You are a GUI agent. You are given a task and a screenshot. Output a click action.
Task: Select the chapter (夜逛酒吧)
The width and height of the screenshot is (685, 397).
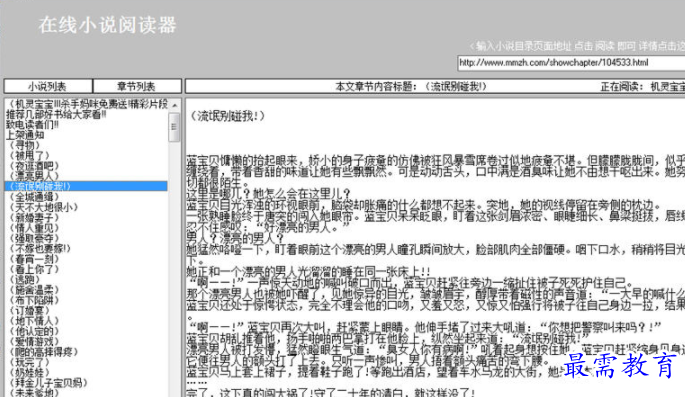(x=35, y=166)
